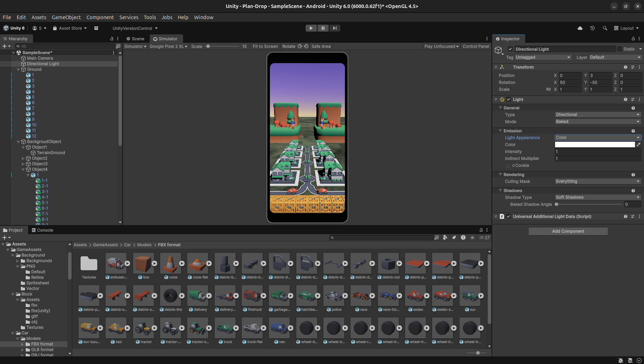Click the Pause button in the toolbar
644x364 pixels.
[323, 28]
